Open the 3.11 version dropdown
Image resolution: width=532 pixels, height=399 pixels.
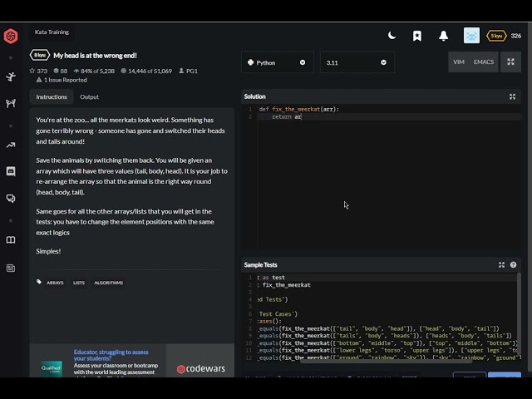pyautogui.click(x=357, y=62)
